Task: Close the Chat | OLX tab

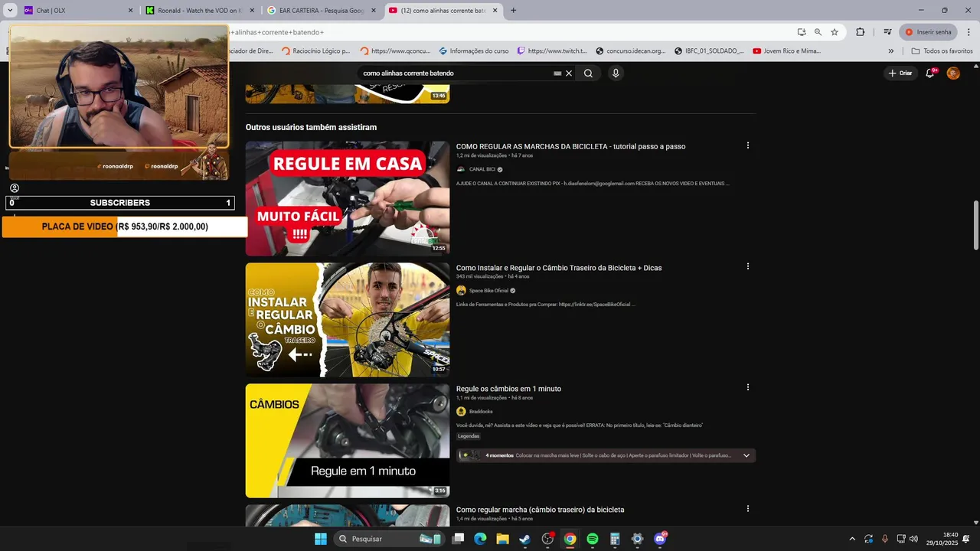Action: click(130, 11)
